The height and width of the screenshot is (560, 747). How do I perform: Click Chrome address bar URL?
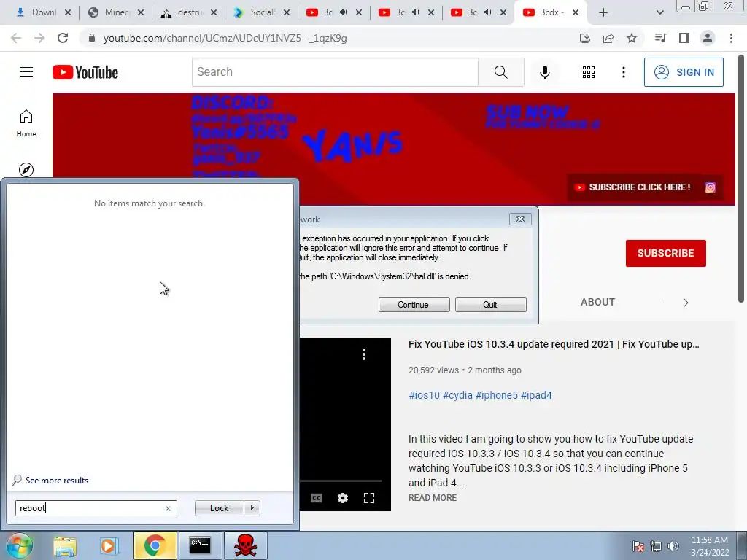(225, 38)
